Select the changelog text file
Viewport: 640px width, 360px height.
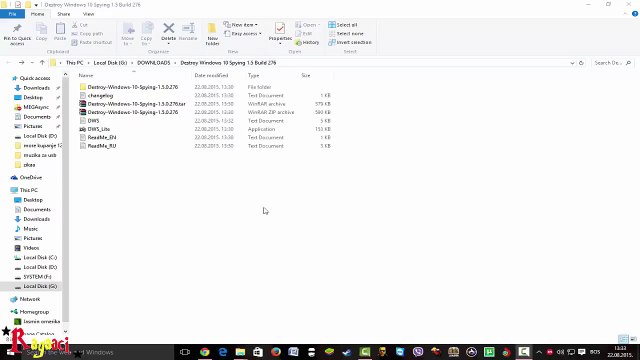[100, 96]
